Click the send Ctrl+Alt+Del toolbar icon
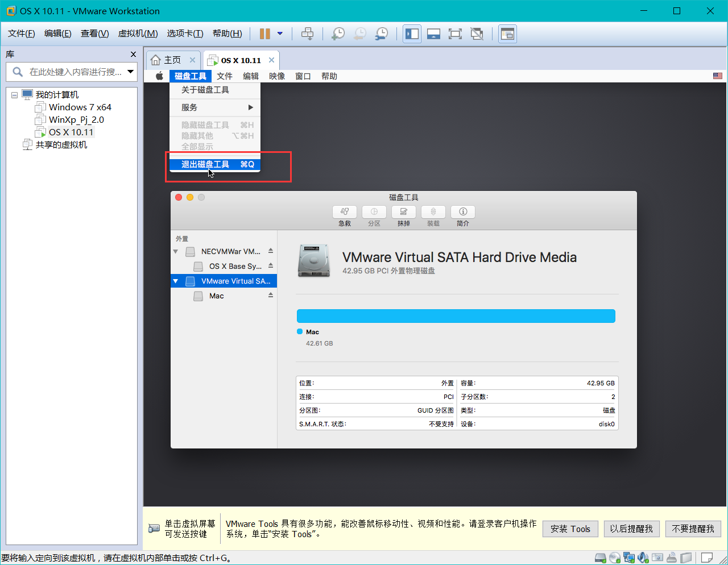This screenshot has width=728, height=565. point(307,34)
